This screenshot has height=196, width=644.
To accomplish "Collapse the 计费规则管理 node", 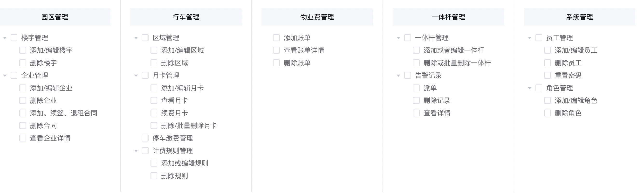I will [x=135, y=151].
